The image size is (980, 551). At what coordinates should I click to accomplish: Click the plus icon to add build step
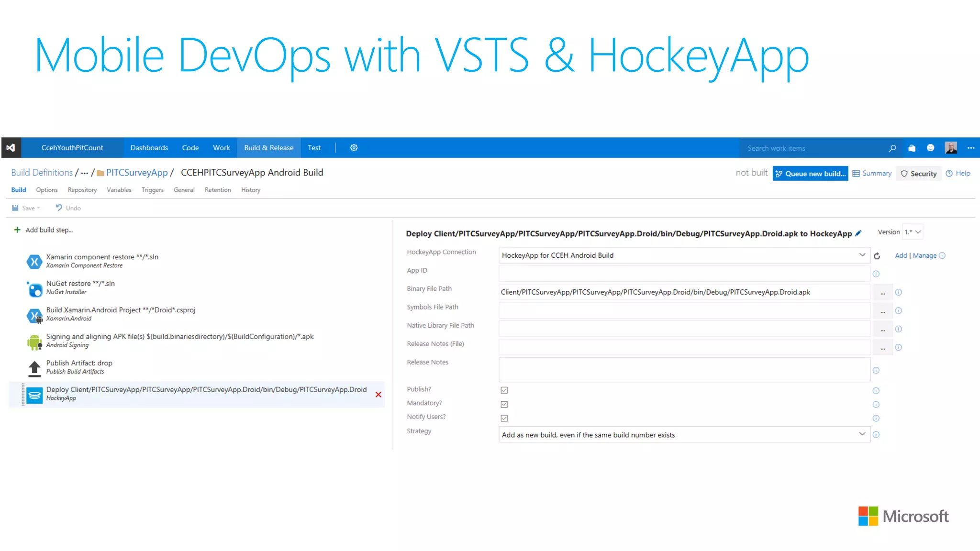tap(17, 230)
